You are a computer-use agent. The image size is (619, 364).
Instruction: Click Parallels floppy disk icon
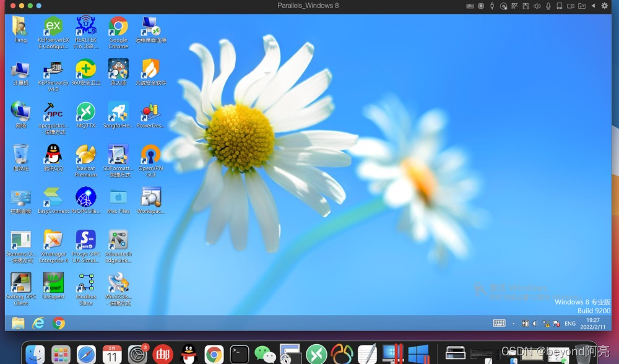[526, 6]
